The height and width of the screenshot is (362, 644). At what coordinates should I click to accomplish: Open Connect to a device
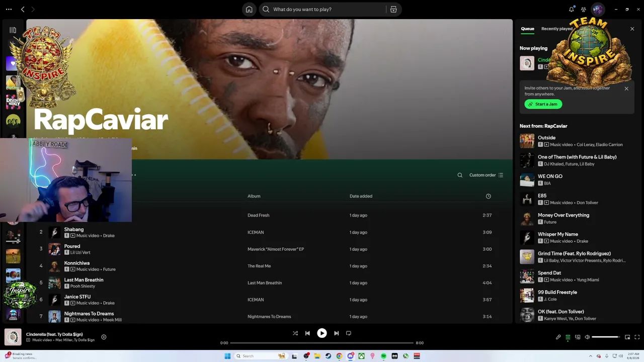point(578,337)
